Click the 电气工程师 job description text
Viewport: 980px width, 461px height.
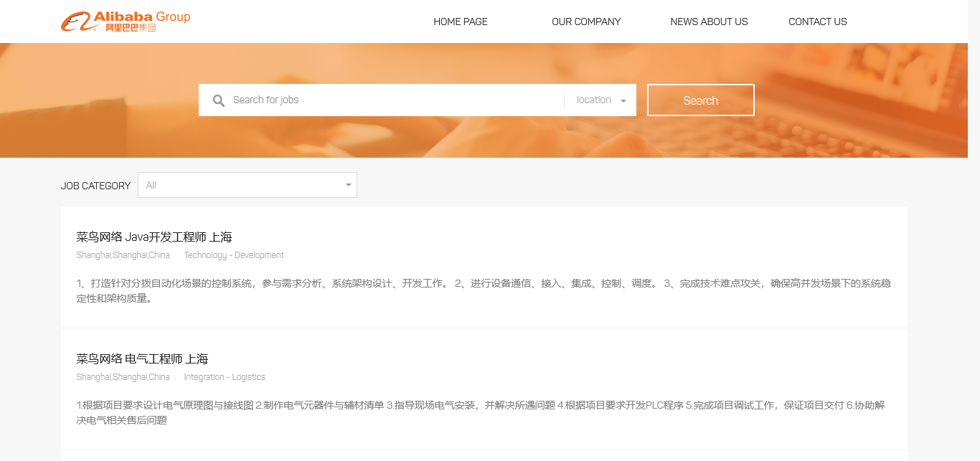481,412
